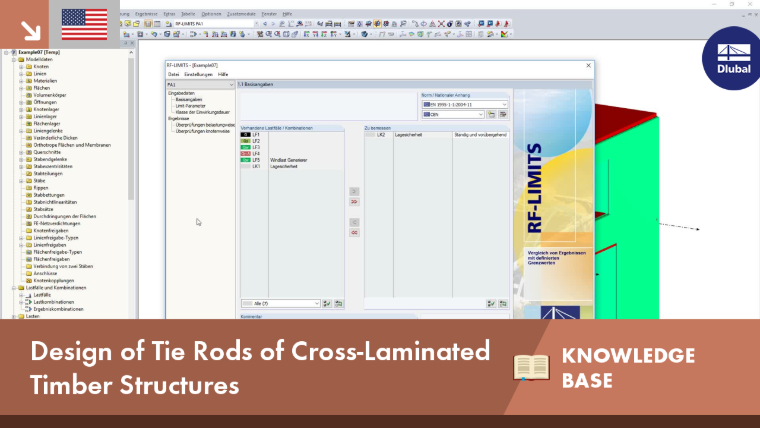
Task: Open the Datei menu in RF-LIMITS
Action: [174, 75]
